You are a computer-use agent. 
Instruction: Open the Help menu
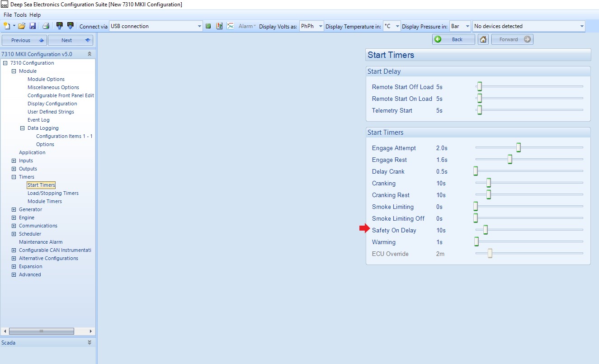click(35, 15)
